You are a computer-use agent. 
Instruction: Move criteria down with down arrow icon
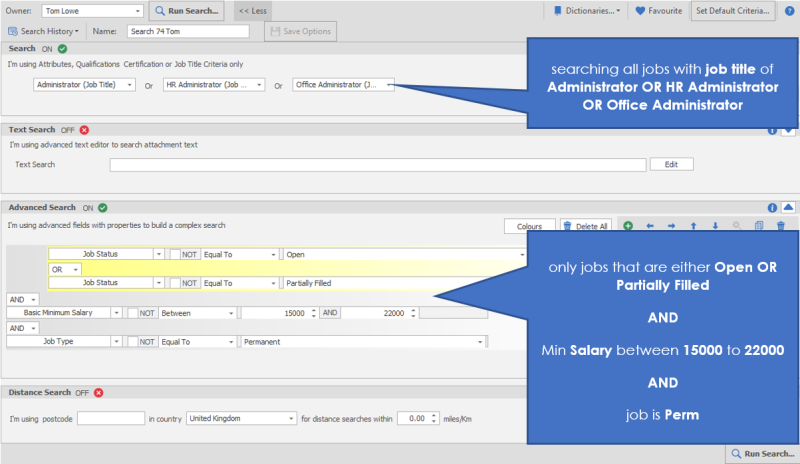click(715, 226)
